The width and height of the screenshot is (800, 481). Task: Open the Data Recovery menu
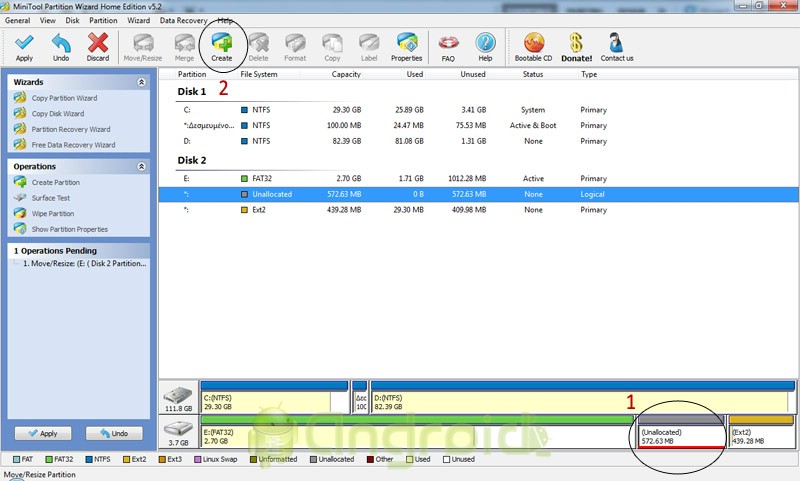(183, 20)
